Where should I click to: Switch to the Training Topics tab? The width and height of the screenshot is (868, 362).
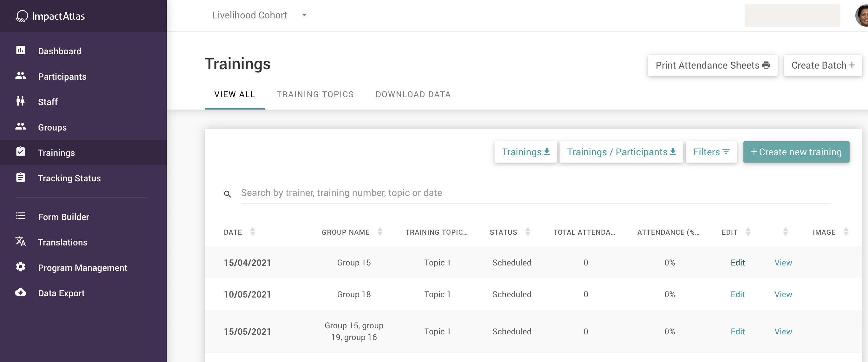[x=315, y=94]
